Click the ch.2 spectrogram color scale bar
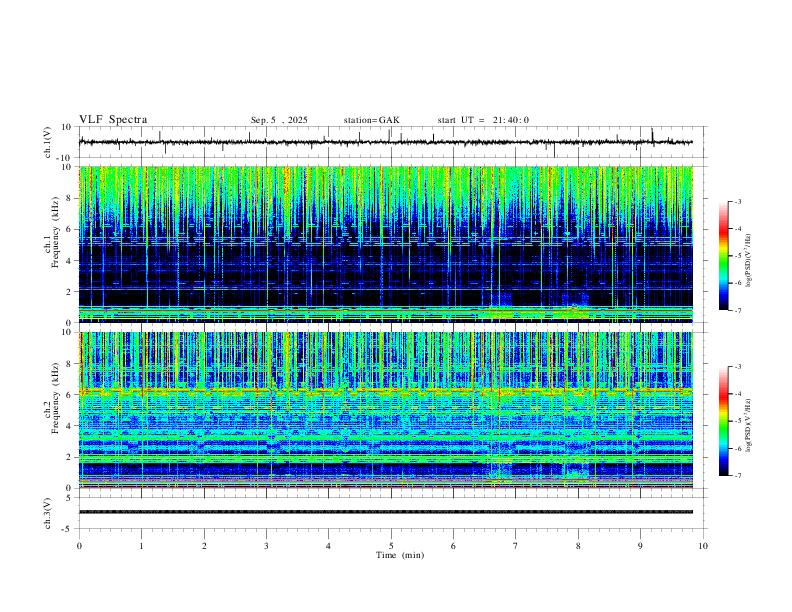This screenshot has width=792, height=612. [x=724, y=421]
